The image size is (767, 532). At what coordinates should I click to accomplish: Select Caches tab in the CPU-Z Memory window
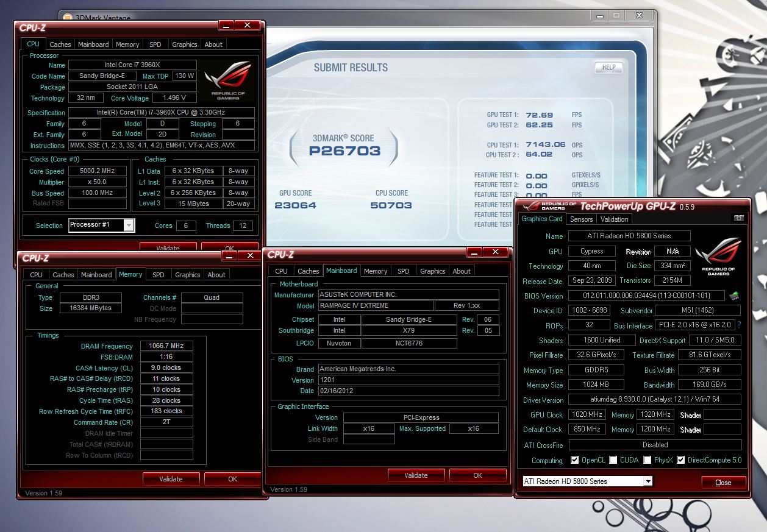coord(63,275)
